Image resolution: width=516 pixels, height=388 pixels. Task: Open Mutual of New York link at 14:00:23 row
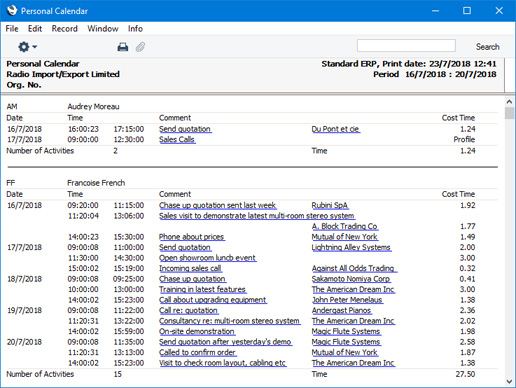pos(345,237)
